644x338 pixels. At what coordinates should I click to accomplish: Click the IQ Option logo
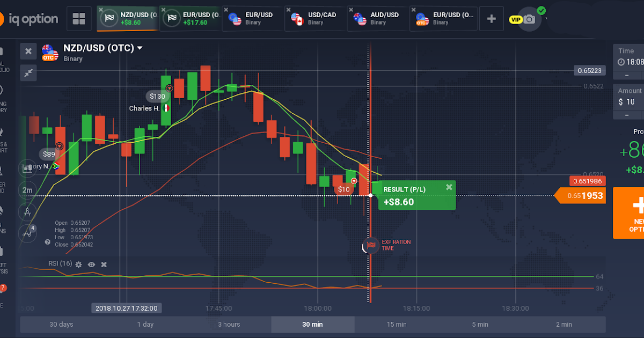(x=29, y=19)
